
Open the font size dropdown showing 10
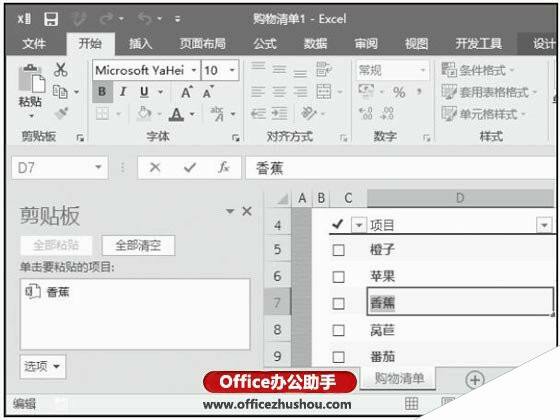[232, 70]
